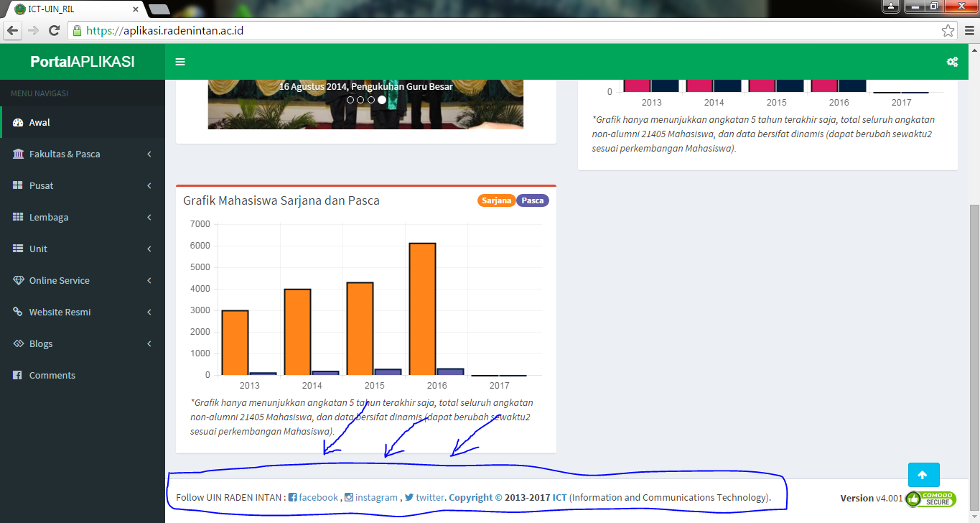This screenshot has height=523, width=980.
Task: Bookmark the page with star icon
Action: 948,30
